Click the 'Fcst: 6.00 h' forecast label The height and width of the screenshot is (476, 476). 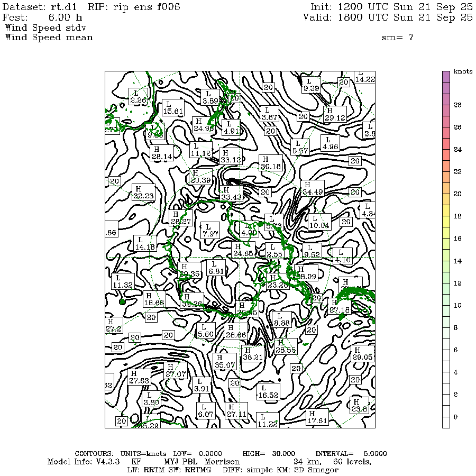pyautogui.click(x=42, y=17)
